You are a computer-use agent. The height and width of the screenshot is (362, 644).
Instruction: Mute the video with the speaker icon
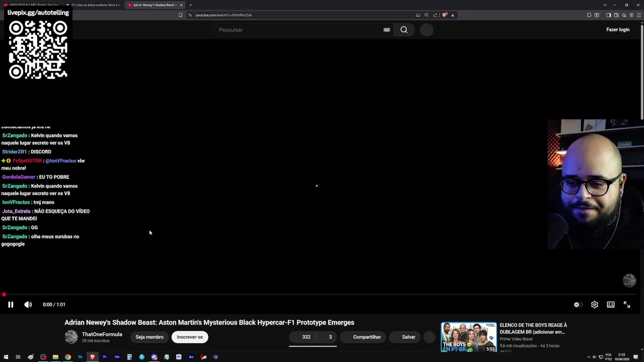tap(28, 305)
